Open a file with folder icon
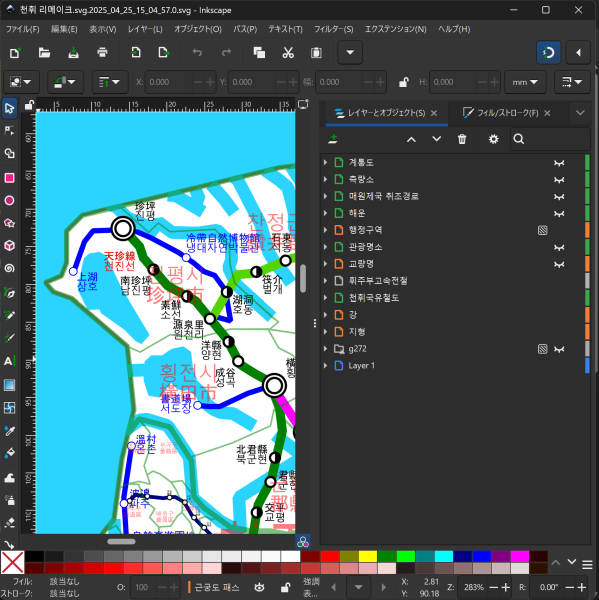 [x=44, y=52]
